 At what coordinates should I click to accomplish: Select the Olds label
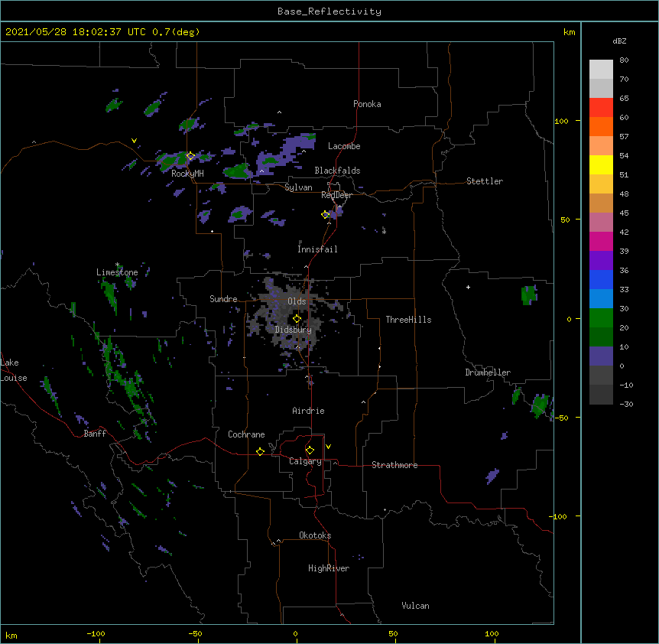coord(297,301)
